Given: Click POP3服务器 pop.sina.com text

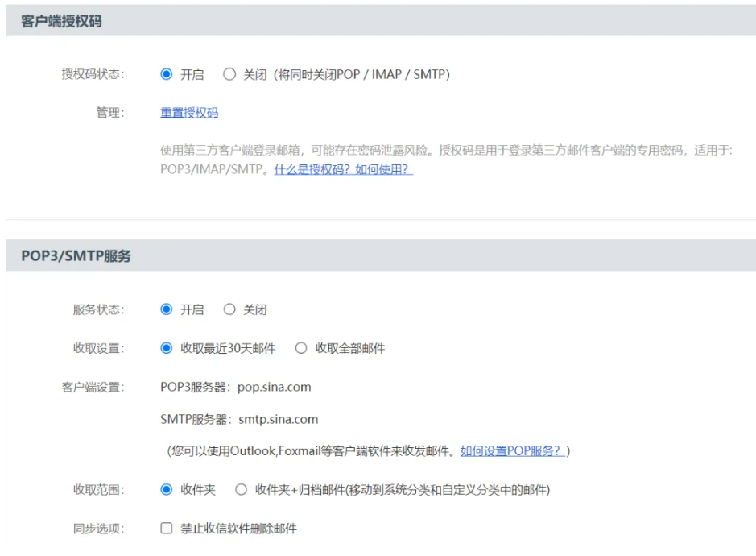Looking at the screenshot, I should pyautogui.click(x=236, y=387).
